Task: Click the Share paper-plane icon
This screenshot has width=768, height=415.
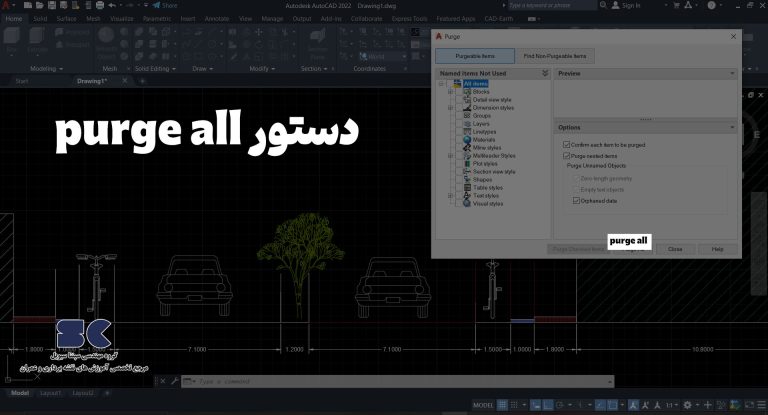Action: coord(156,5)
